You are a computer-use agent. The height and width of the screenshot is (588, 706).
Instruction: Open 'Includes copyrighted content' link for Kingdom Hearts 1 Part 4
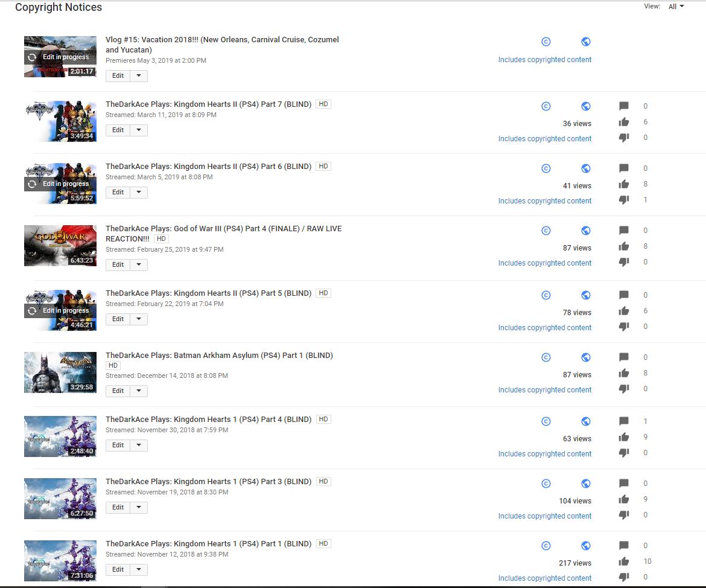545,454
